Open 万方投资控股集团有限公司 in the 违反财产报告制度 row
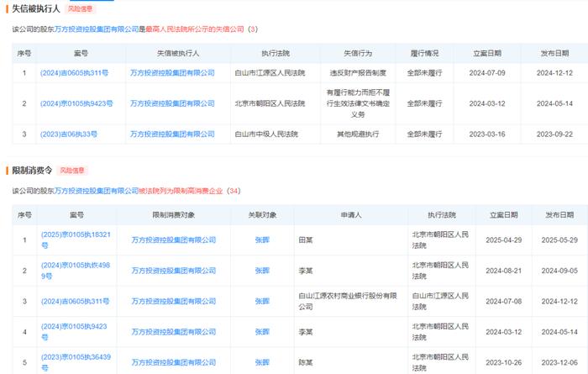588x374 pixels. (172, 73)
